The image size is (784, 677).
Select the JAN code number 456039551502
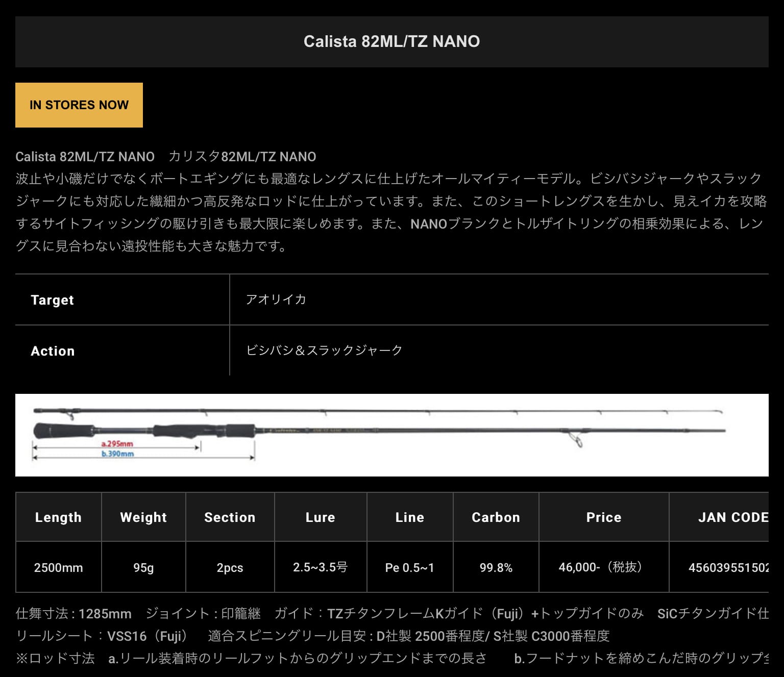(x=734, y=567)
